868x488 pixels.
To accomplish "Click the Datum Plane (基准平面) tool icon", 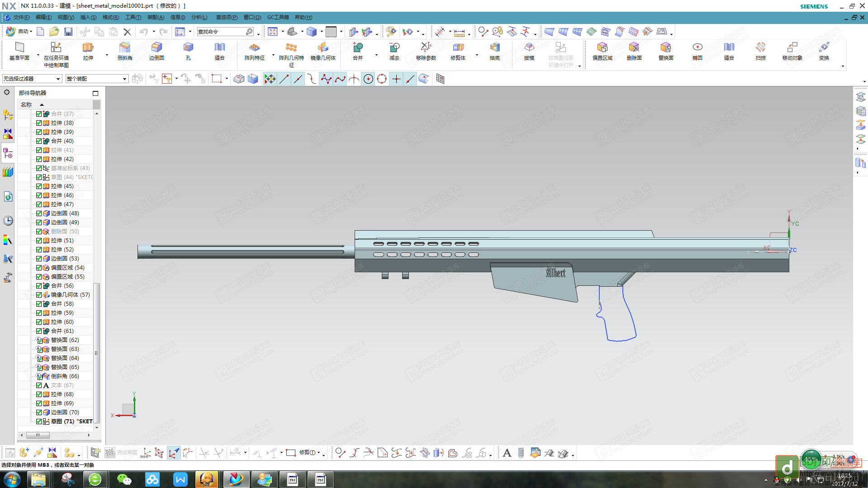I will pos(19,47).
